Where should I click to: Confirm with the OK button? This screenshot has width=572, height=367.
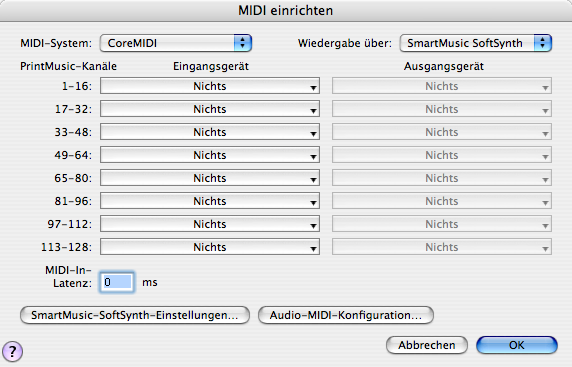517,345
